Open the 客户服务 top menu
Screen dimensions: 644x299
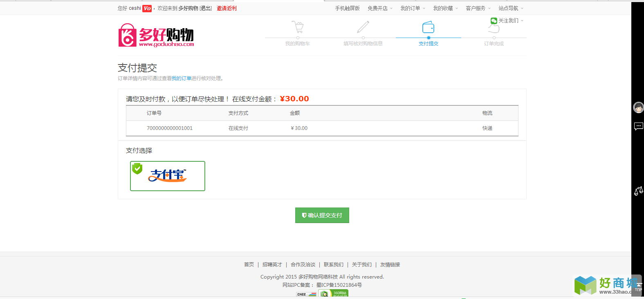click(x=478, y=8)
